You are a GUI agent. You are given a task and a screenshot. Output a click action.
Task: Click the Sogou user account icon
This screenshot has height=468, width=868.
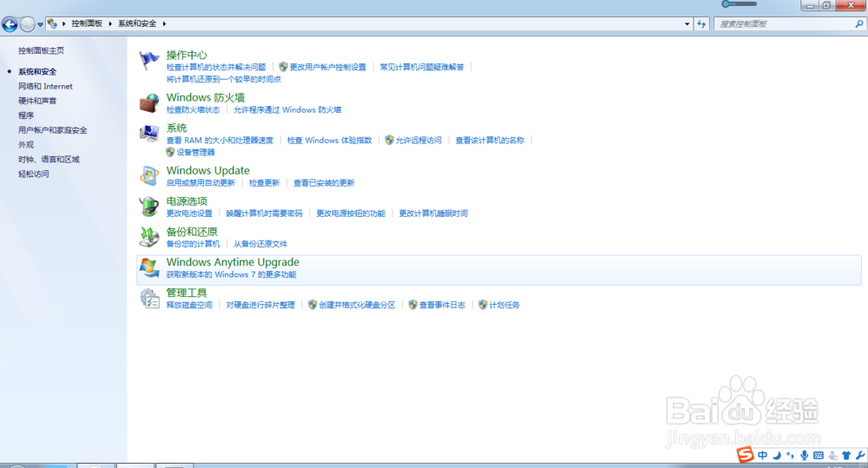(832, 455)
